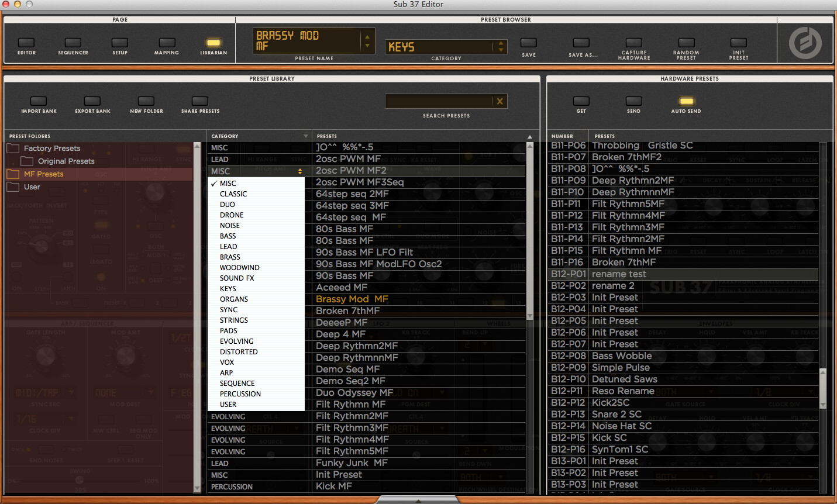Pick ARP in the category menu

(x=226, y=373)
